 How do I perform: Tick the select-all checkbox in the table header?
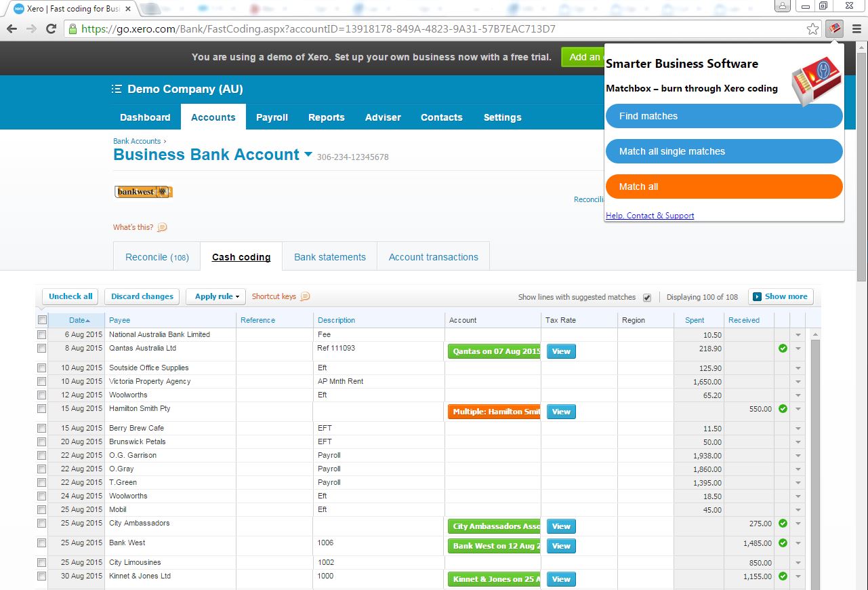pyautogui.click(x=42, y=320)
